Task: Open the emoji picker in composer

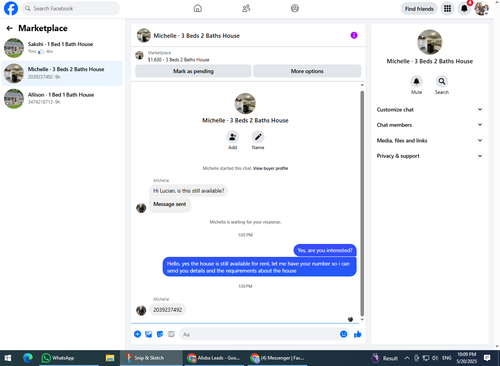Action: coord(343,334)
